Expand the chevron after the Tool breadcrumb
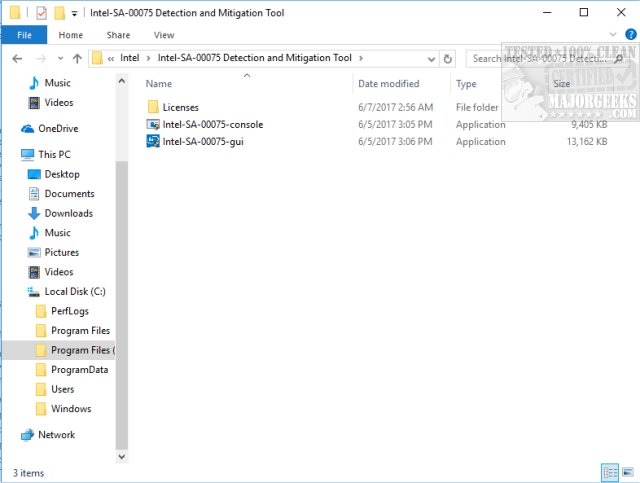 click(x=361, y=58)
